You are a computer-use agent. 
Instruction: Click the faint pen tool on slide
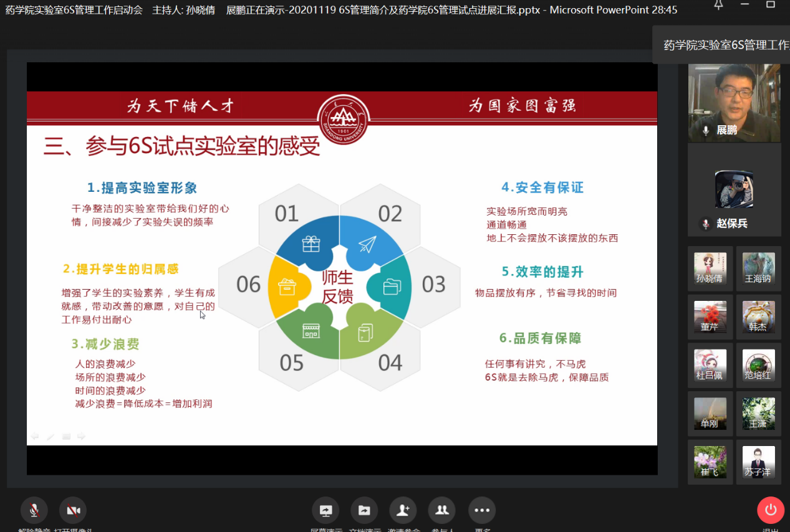coord(51,437)
